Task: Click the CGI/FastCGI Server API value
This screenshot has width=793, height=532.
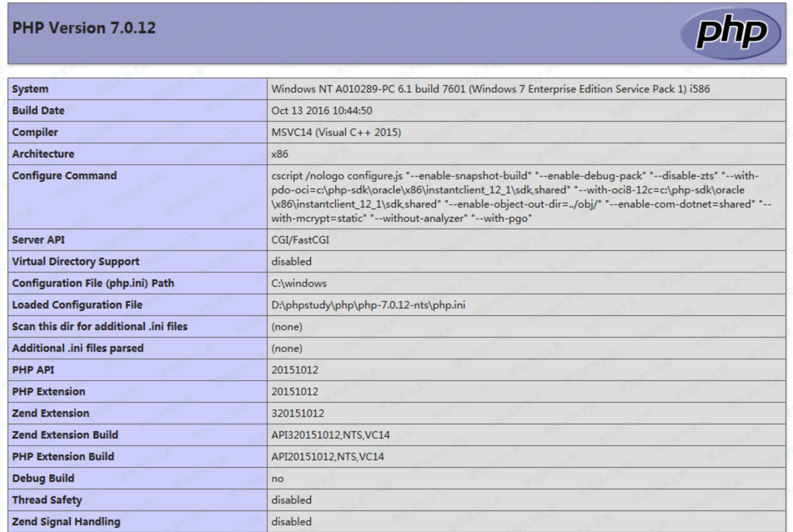Action: pyautogui.click(x=300, y=240)
